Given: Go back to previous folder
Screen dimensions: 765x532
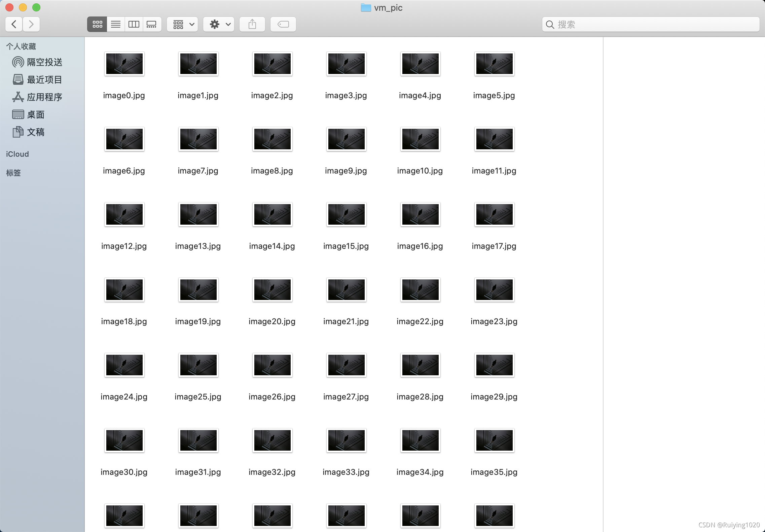Looking at the screenshot, I should click(x=14, y=24).
